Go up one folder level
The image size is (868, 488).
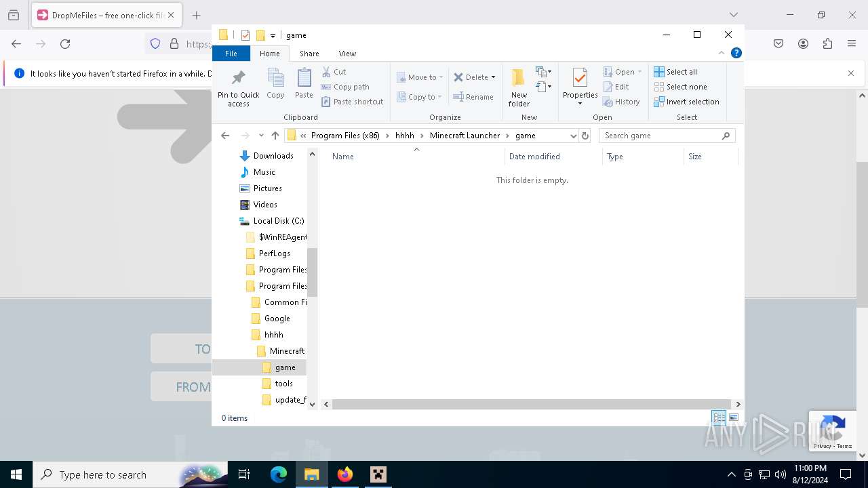click(x=275, y=136)
